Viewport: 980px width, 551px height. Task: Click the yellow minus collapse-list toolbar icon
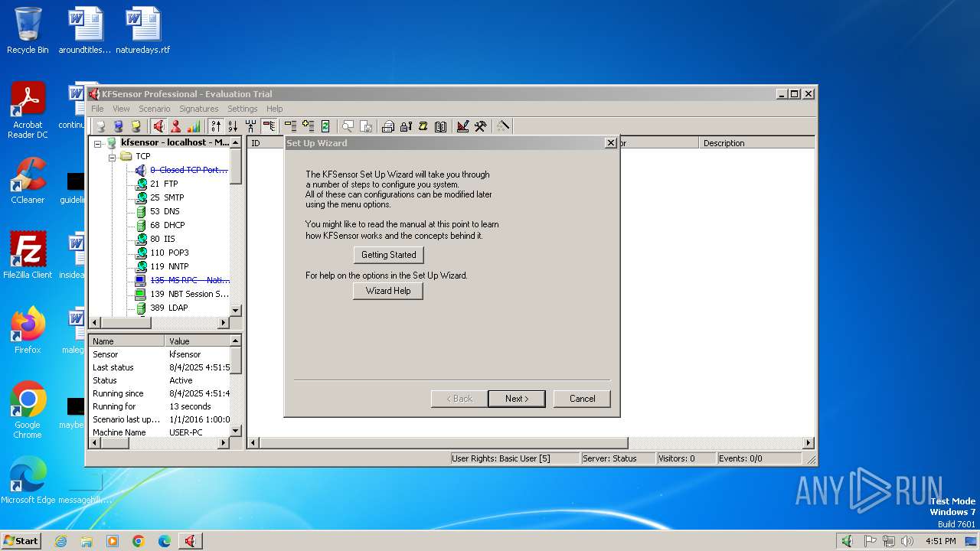(291, 126)
